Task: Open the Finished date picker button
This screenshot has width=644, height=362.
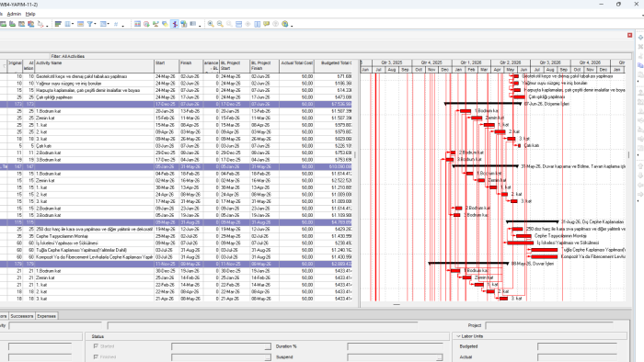Action: pyautogui.click(x=268, y=357)
